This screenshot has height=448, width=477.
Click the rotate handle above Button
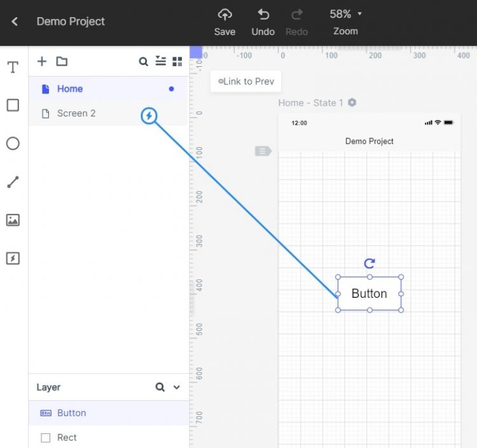(370, 263)
